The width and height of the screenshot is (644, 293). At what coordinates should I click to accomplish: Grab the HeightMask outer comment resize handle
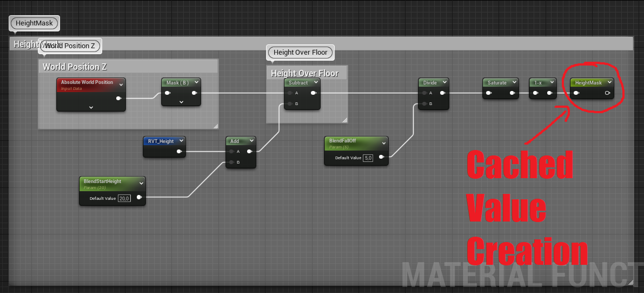point(631,283)
